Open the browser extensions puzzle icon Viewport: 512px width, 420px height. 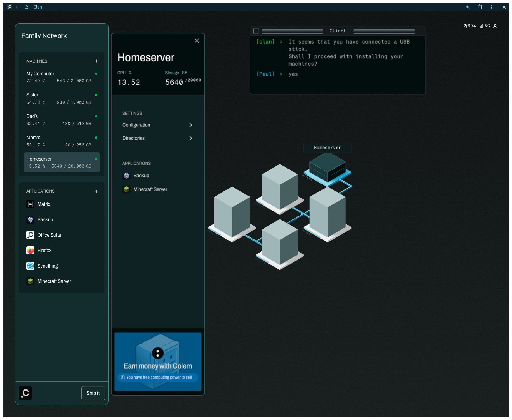click(x=480, y=7)
